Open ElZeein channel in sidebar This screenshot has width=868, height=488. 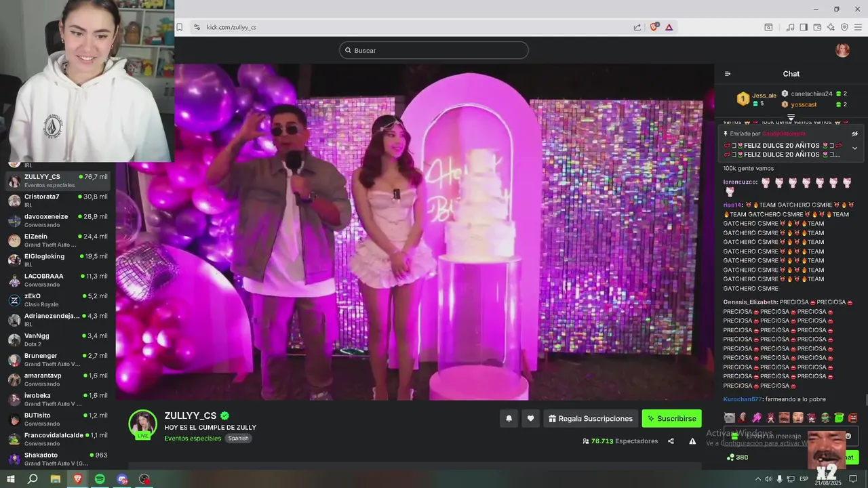(x=58, y=240)
